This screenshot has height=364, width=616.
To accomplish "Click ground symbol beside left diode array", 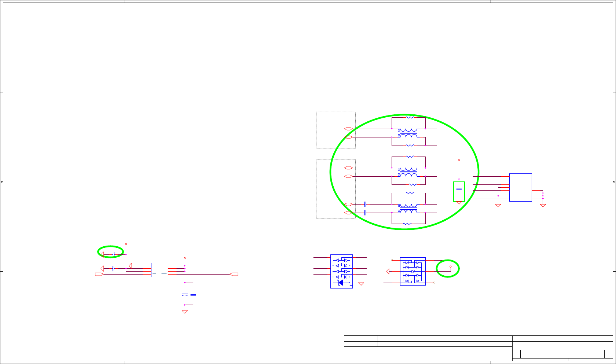I will tap(361, 283).
